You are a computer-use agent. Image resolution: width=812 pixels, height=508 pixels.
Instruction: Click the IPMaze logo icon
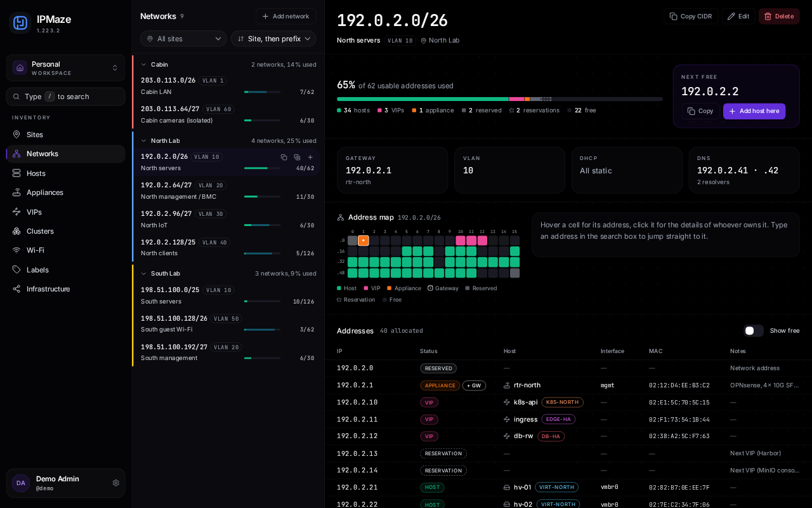(20, 23)
